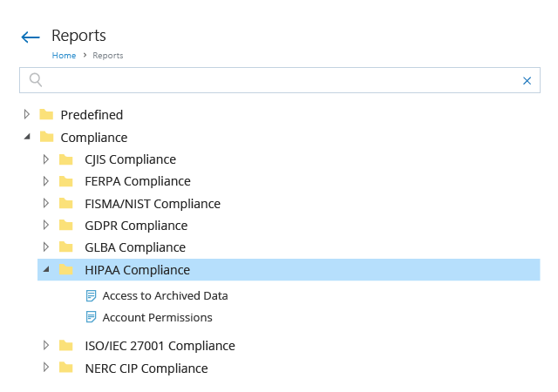Click the back arrow next to Reports
Image resolution: width=558 pixels, height=392 pixels.
click(31, 37)
